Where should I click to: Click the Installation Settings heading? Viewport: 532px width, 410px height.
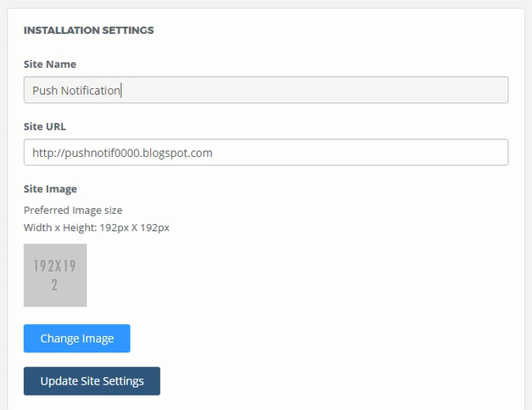(x=88, y=30)
